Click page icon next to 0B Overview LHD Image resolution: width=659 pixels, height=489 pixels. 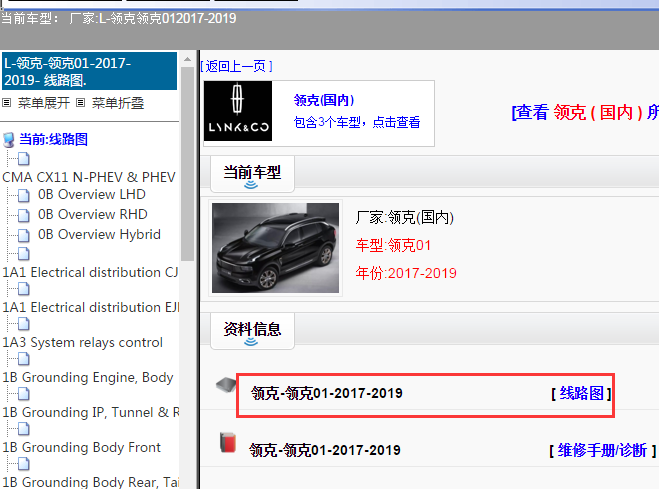tap(24, 195)
